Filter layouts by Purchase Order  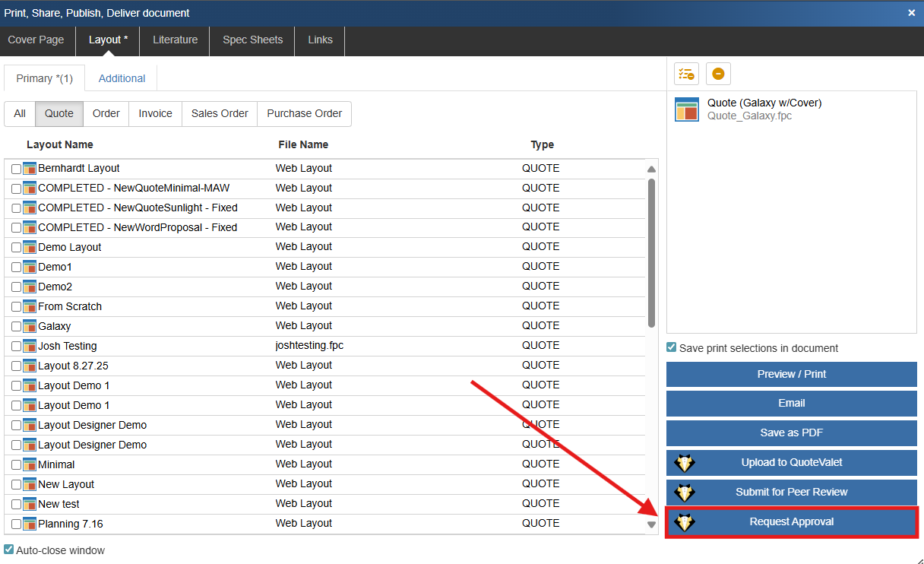coord(304,113)
